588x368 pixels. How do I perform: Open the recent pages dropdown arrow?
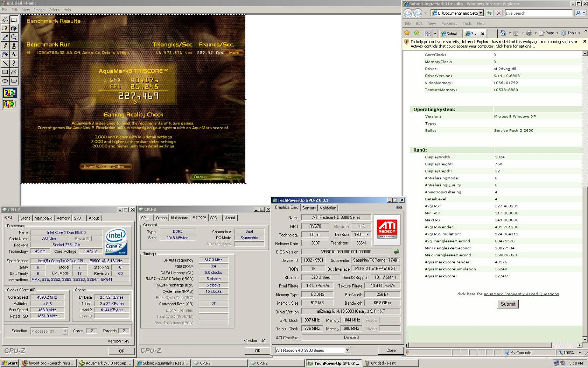pos(425,13)
